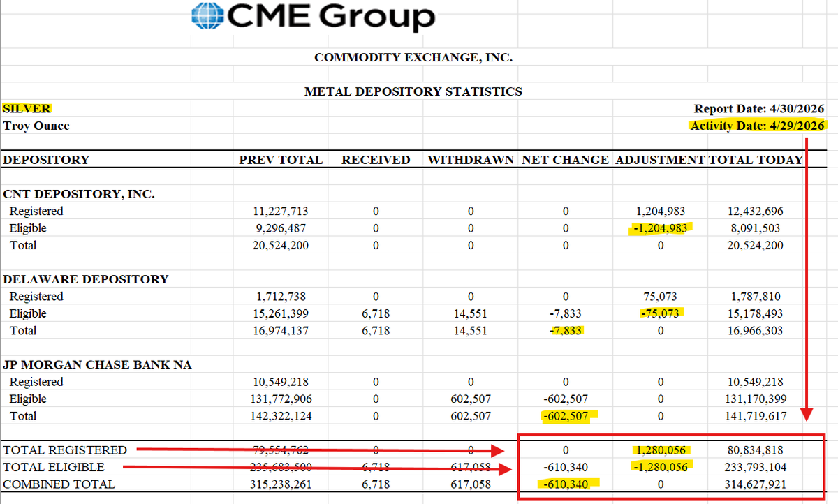Select the 'DELAWARE DEPOSITORY' section label
This screenshot has height=504, width=838.
86,279
